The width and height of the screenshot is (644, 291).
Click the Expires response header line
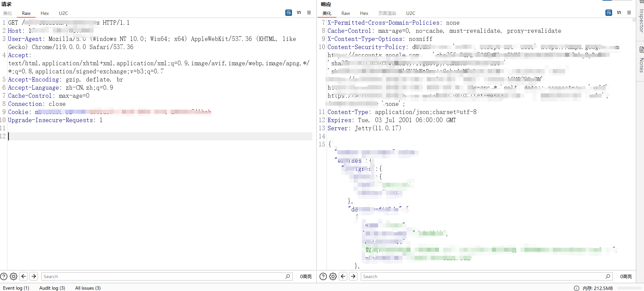coord(392,120)
